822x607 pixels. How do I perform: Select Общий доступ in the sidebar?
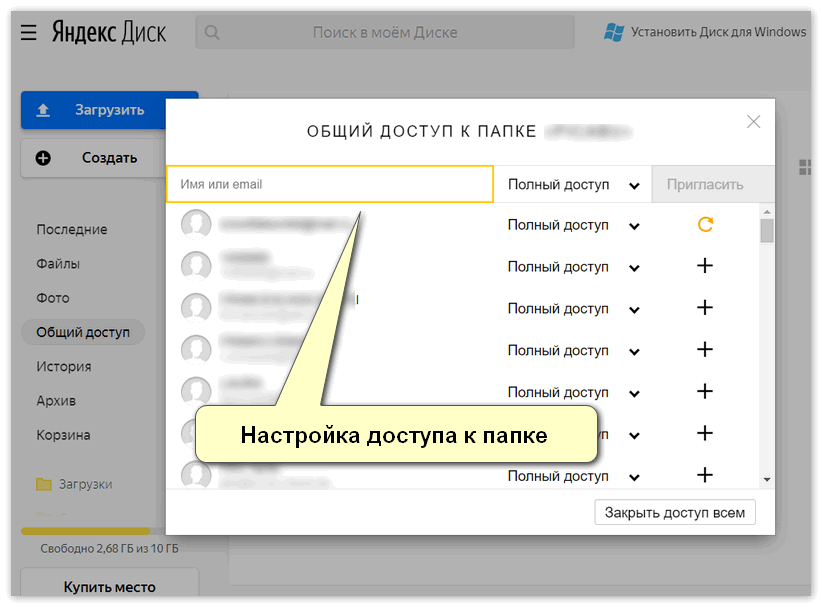83,332
